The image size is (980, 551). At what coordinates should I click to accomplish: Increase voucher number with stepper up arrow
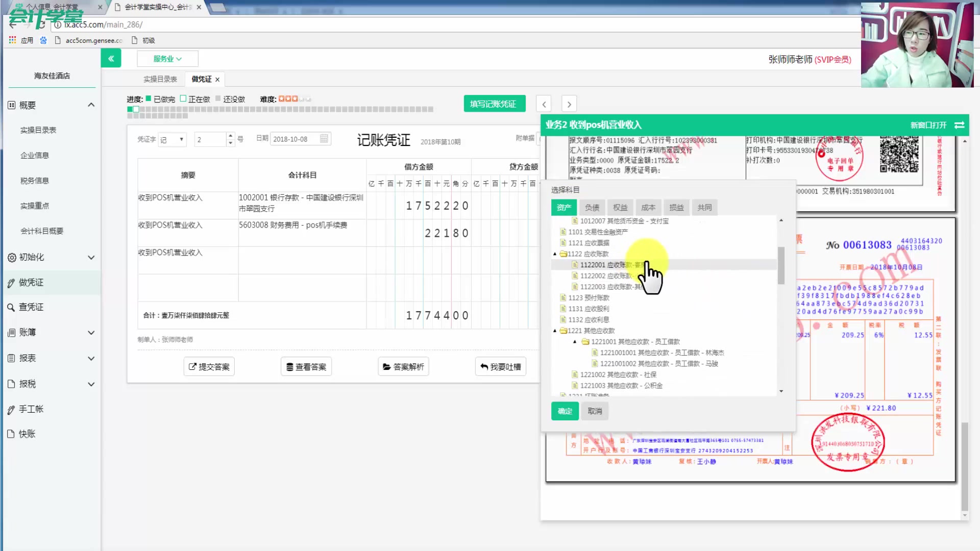(230, 136)
